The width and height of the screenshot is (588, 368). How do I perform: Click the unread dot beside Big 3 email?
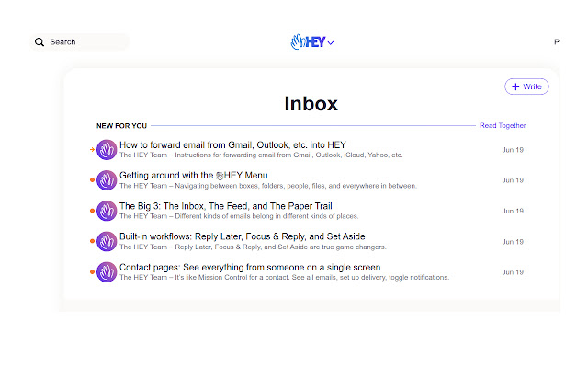pos(92,211)
